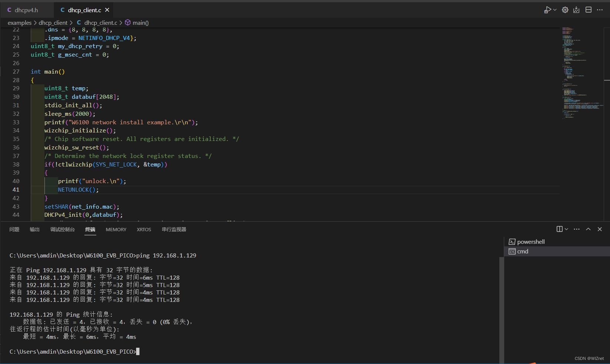Click the 'int main()' code line

[x=48, y=71]
